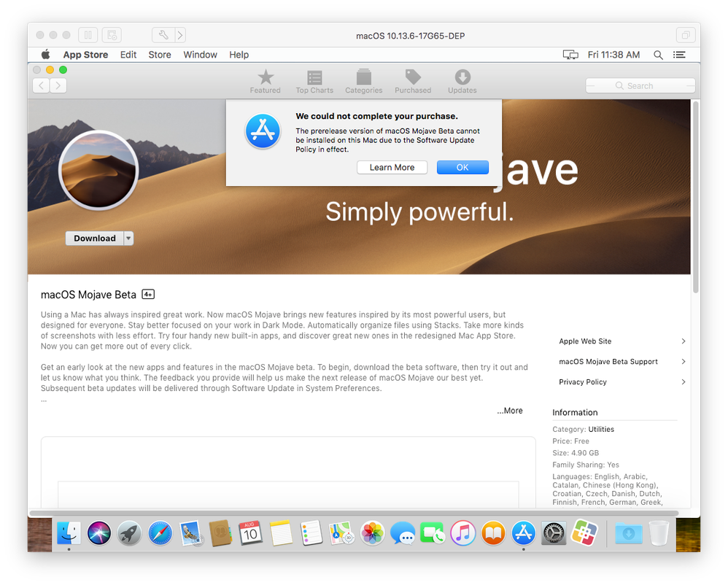Click the colorful squares icon in the Dock
This screenshot has width=728, height=585.
(584, 532)
